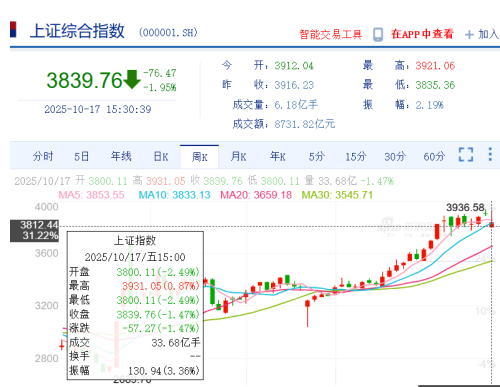
Task: Click the percentage change -1.95%
Action: [x=160, y=87]
